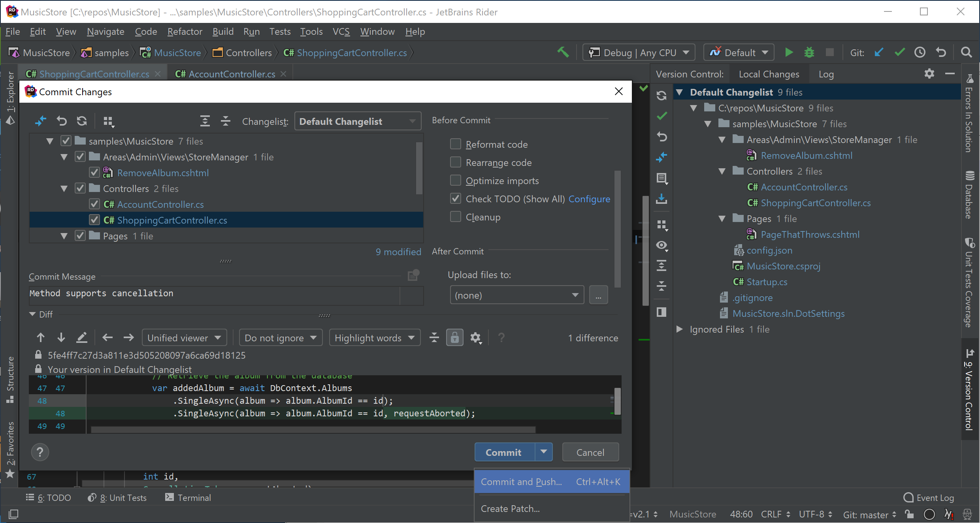Click the refresh/update icon in toolbar
The image size is (980, 523).
click(82, 121)
